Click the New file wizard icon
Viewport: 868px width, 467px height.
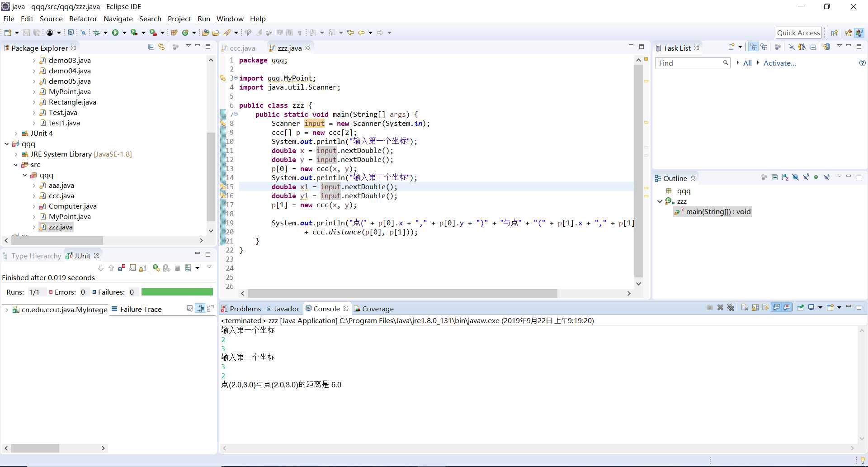coord(8,33)
